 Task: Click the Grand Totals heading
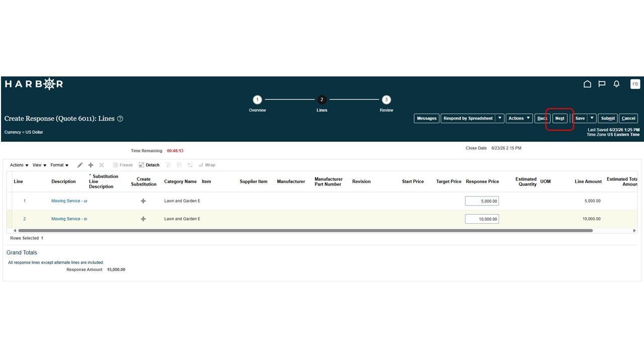22,253
